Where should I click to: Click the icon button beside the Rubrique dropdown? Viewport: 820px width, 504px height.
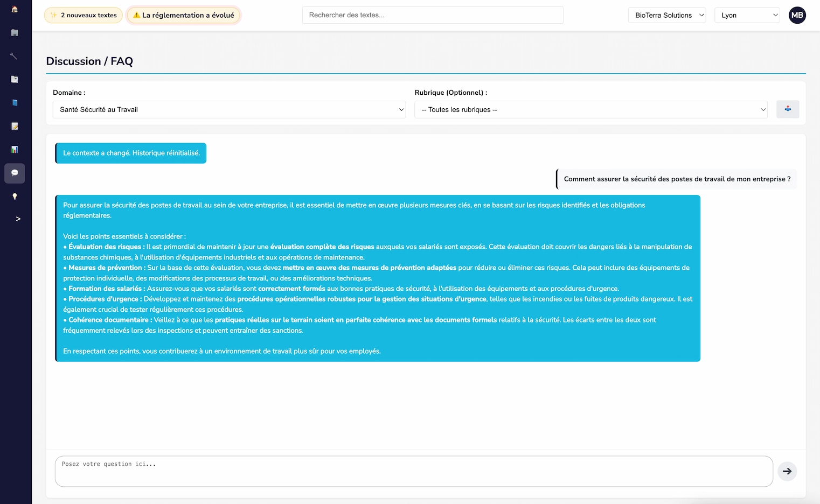tap(788, 109)
